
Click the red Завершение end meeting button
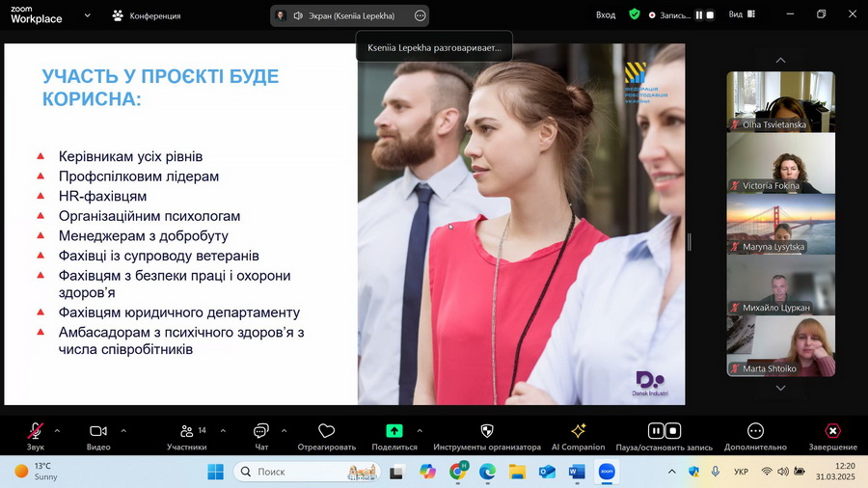point(832,431)
